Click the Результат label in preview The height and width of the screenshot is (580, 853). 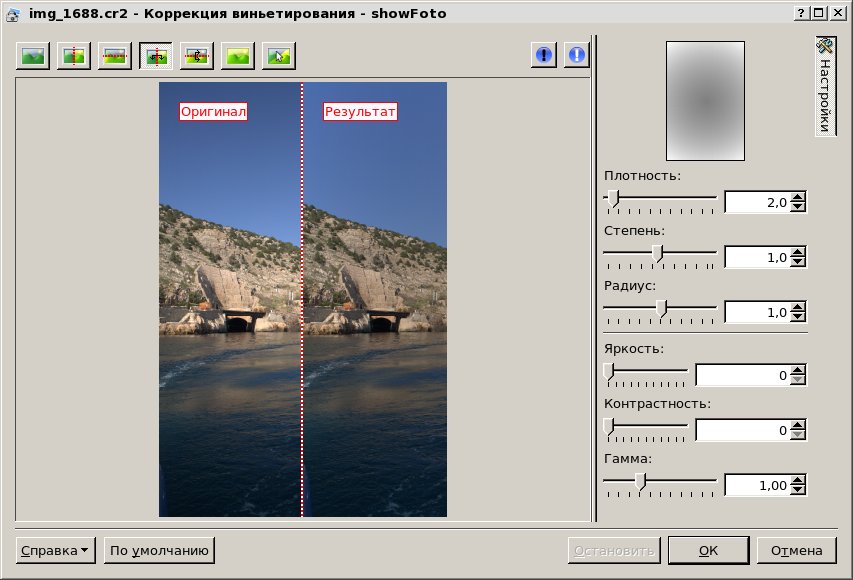[360, 112]
